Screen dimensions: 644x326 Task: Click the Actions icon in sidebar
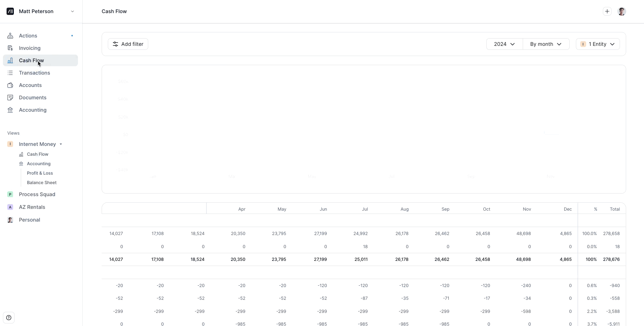pos(10,36)
